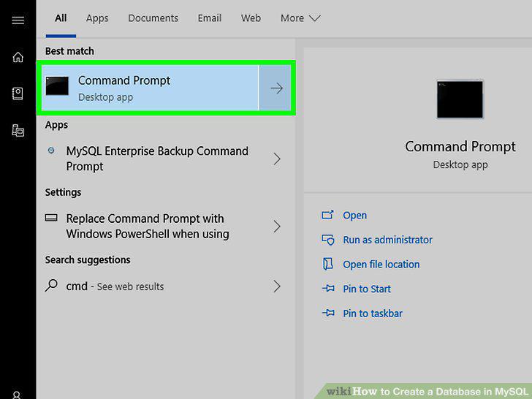Image resolution: width=532 pixels, height=399 pixels.
Task: Expand the Command Prompt best match arrow
Action: click(276, 88)
